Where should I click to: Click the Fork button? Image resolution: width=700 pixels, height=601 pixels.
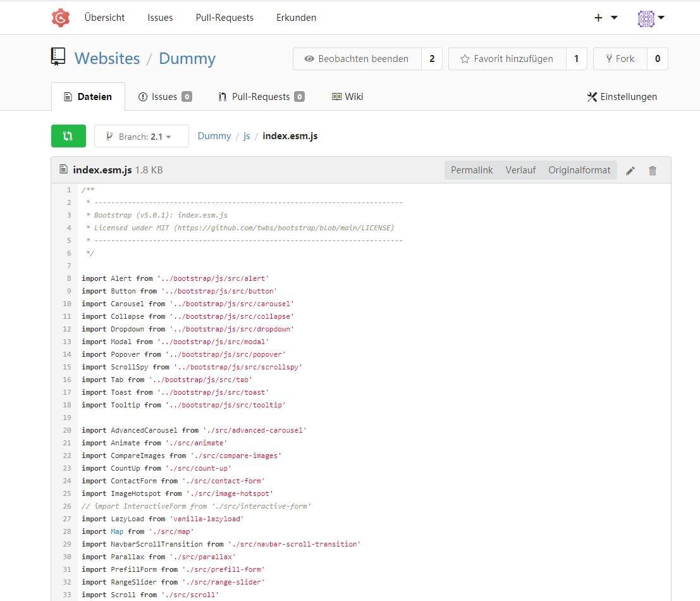[620, 59]
